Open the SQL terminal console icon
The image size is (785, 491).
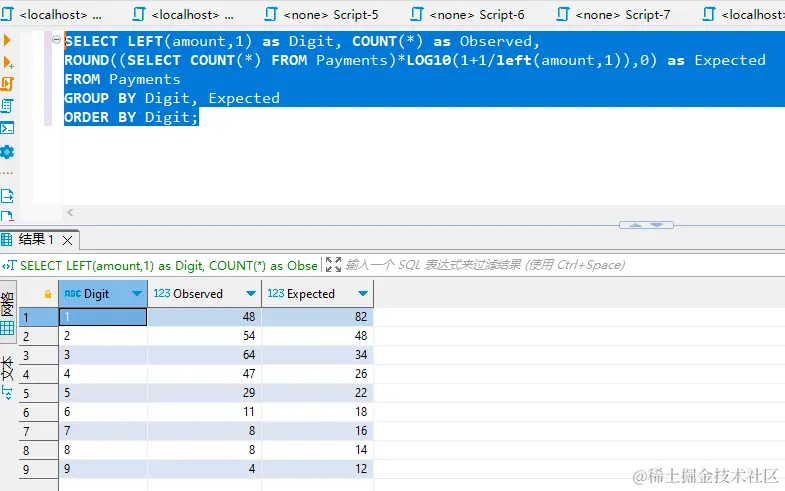pyautogui.click(x=8, y=128)
